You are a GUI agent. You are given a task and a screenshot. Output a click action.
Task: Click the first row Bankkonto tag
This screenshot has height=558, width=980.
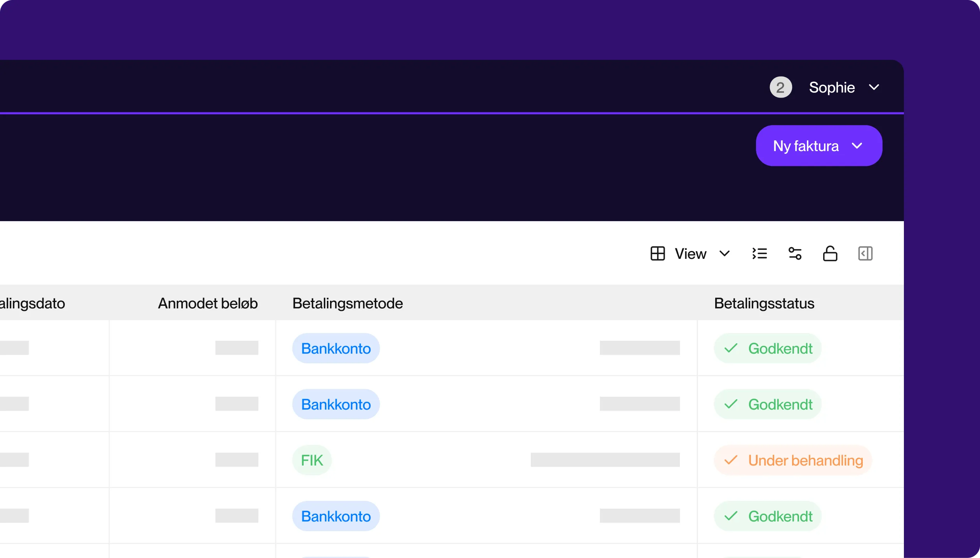pos(336,349)
